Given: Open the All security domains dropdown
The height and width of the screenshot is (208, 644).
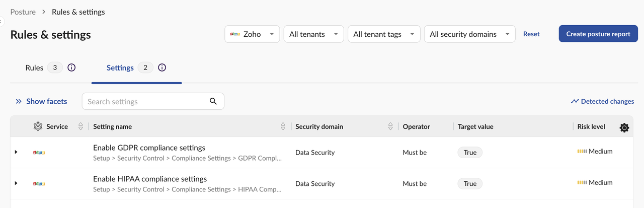Looking at the screenshot, I should click(469, 34).
